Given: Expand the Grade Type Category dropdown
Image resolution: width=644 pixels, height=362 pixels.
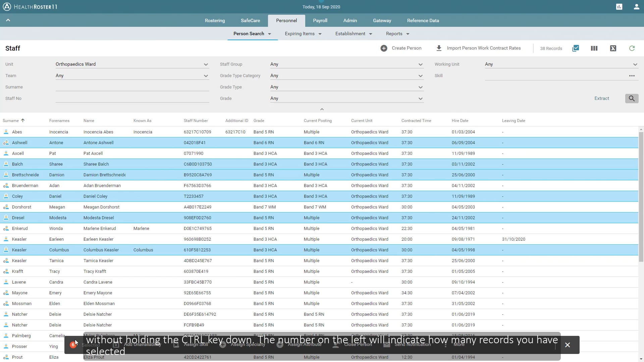Looking at the screenshot, I should pos(421,75).
